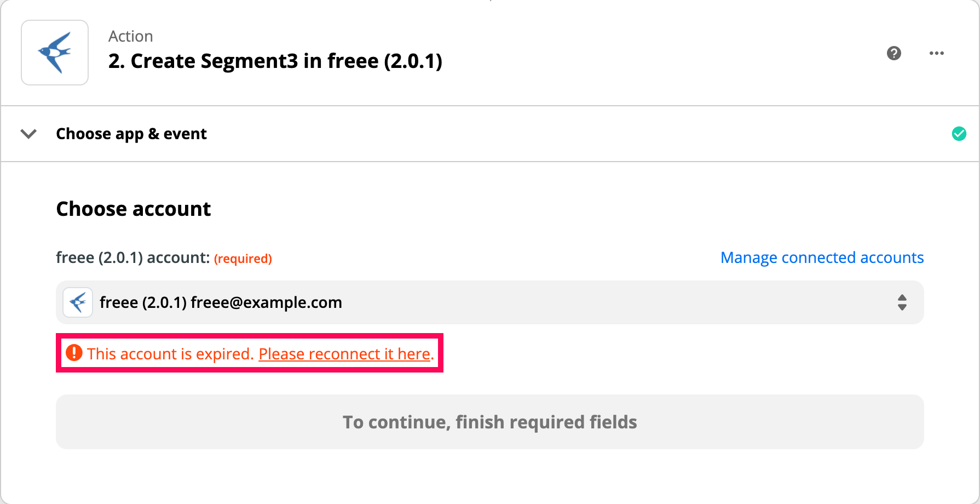Screen dimensions: 980x504
Task: Expand the Choose app & event section title
Action: click(131, 134)
